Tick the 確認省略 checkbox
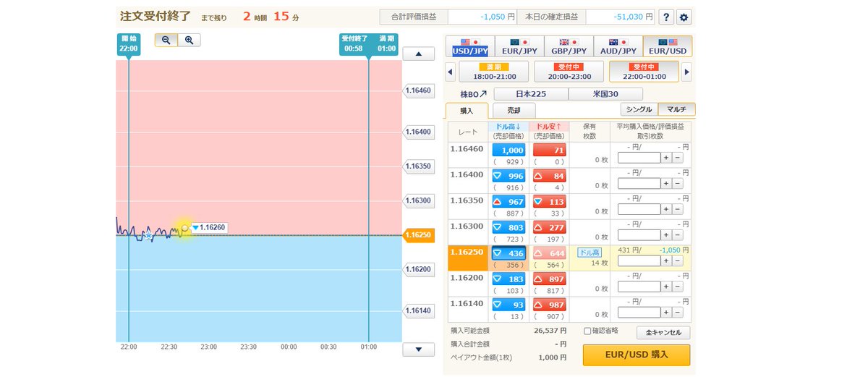The height and width of the screenshot is (377, 868). (587, 331)
